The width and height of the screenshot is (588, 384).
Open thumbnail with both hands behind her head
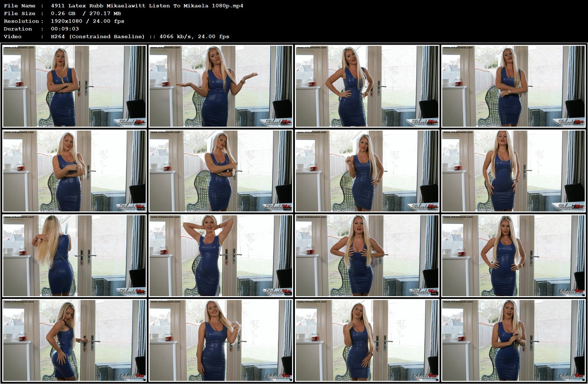click(x=220, y=255)
